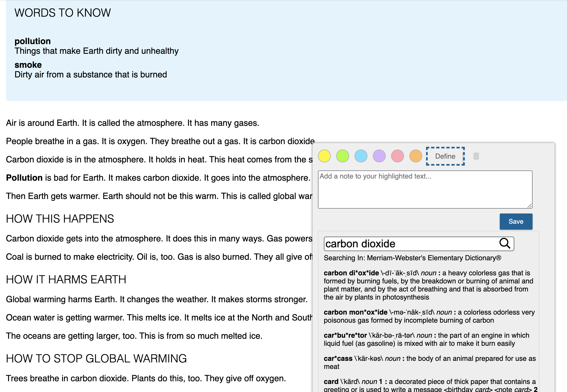Image resolution: width=567 pixels, height=392 pixels.
Task: Click 'Global warming harms Earth.' sentence
Action: tap(62, 300)
